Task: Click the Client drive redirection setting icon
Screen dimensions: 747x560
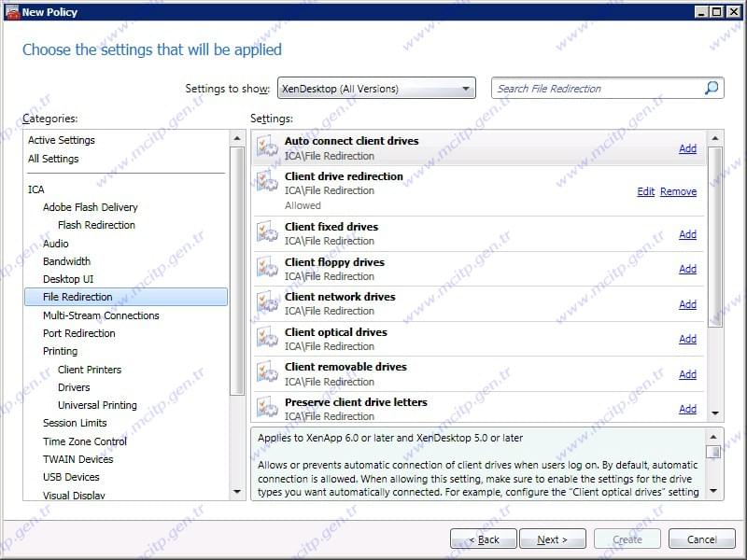Action: (x=267, y=182)
